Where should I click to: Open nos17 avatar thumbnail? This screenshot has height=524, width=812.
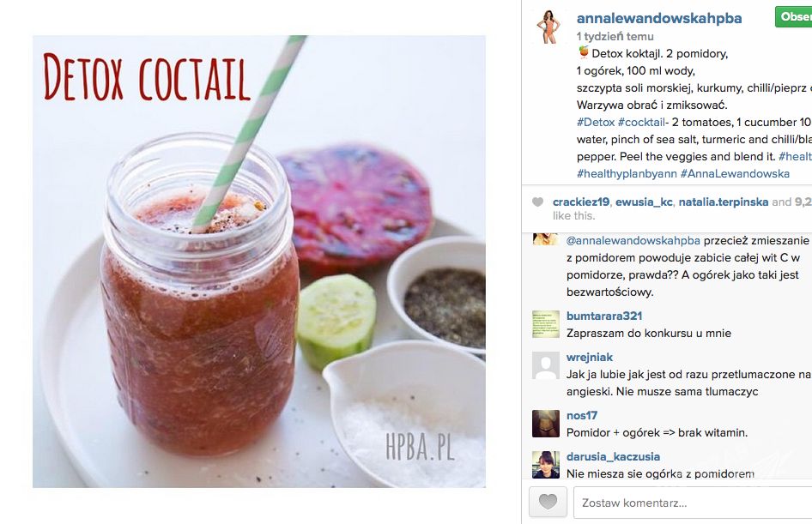pos(546,424)
